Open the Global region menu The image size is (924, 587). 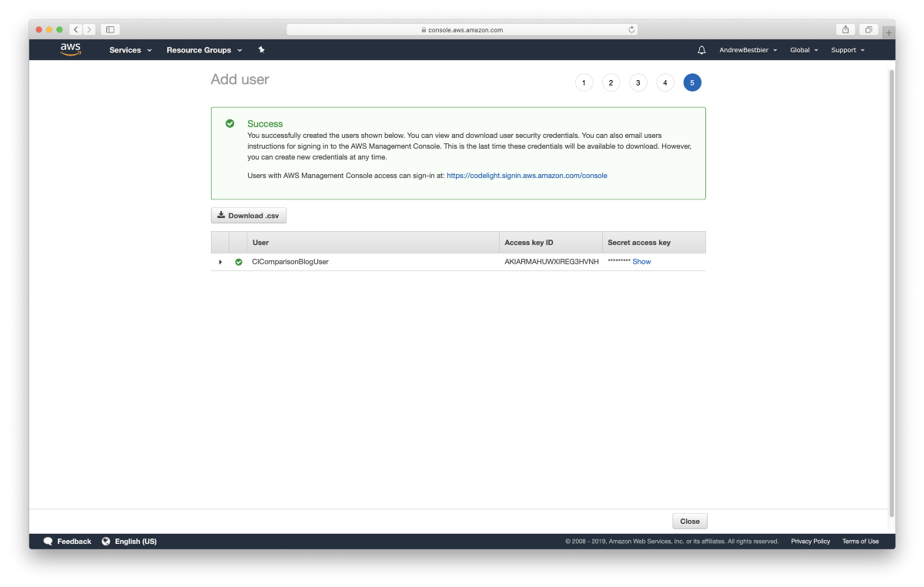click(x=804, y=50)
